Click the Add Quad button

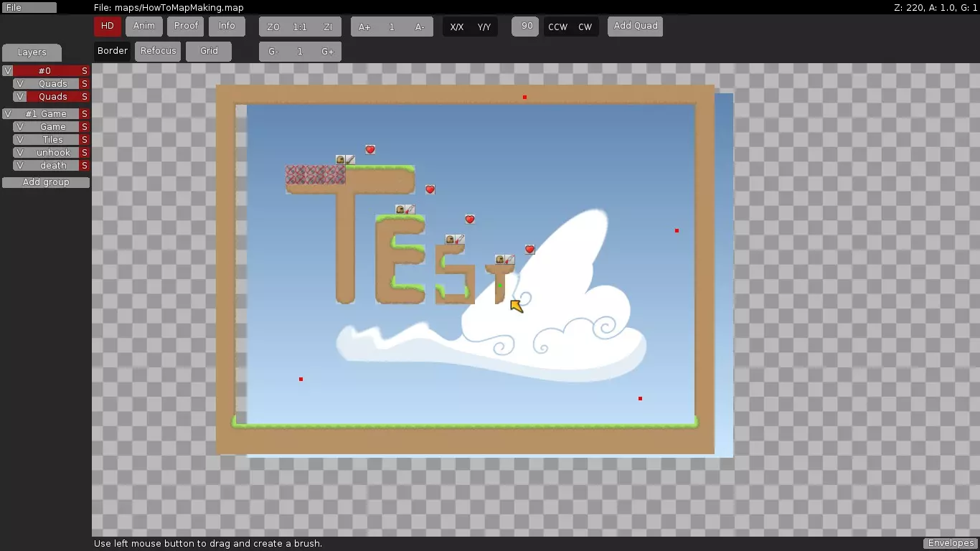pyautogui.click(x=635, y=27)
